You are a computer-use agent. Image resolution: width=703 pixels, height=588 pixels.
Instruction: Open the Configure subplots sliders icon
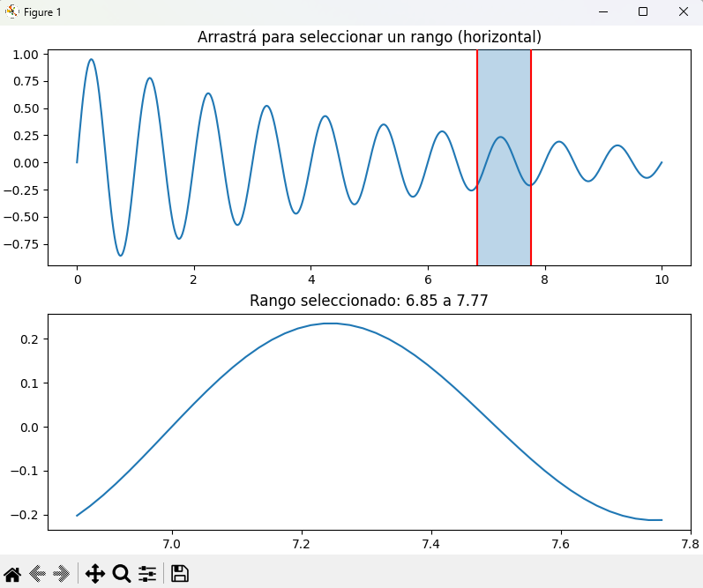[x=147, y=574]
